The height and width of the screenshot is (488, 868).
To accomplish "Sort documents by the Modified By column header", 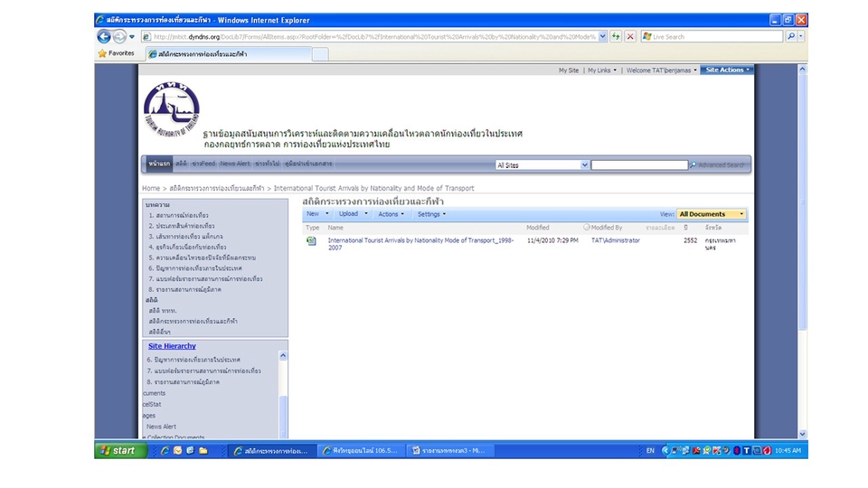I will tap(606, 228).
